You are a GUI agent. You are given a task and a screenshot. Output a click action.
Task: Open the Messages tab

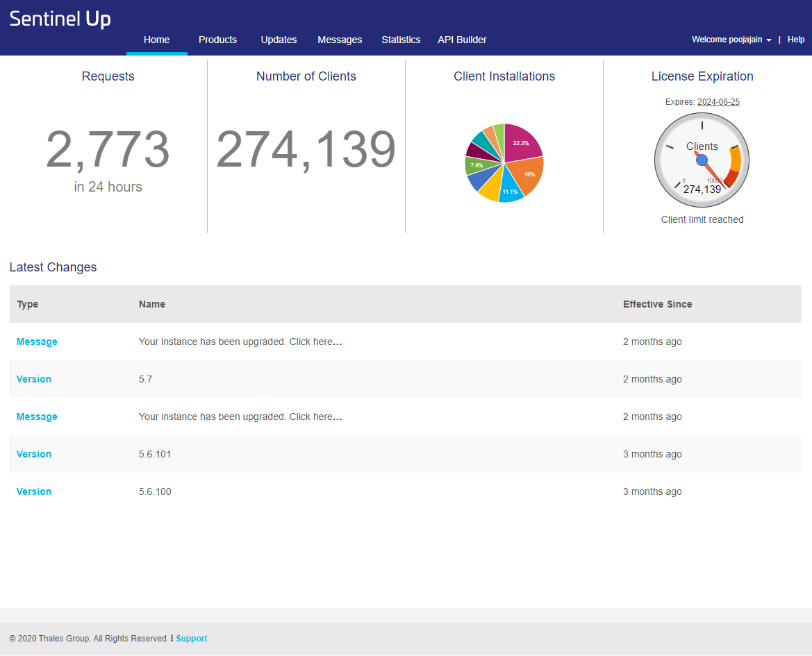point(340,40)
